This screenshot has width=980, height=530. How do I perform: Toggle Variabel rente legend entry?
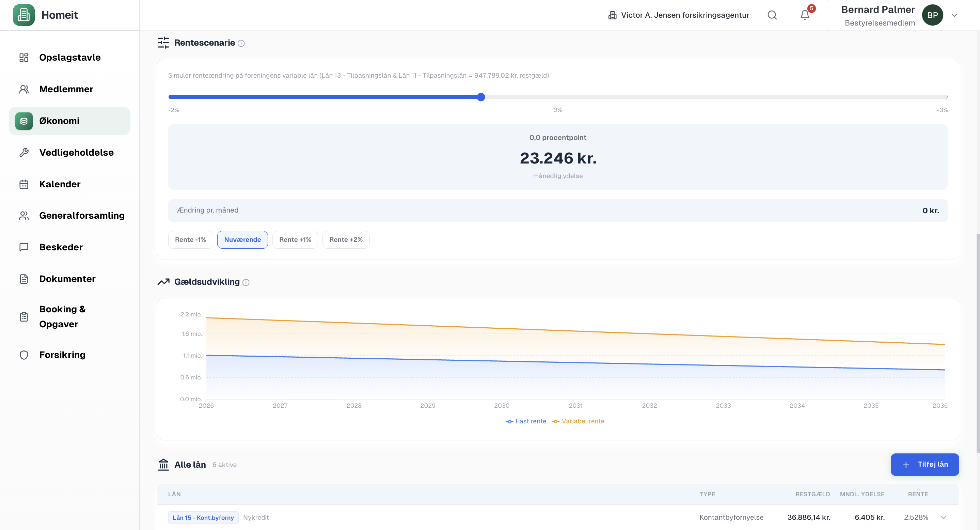(x=578, y=421)
